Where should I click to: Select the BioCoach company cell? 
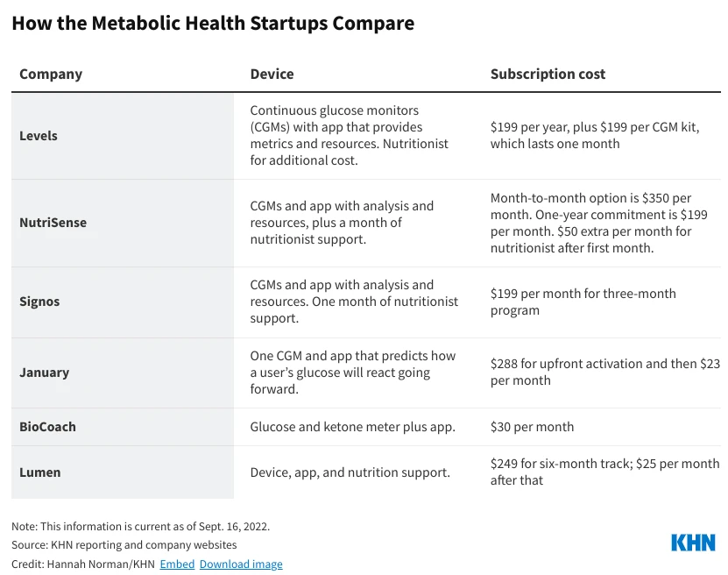47,427
